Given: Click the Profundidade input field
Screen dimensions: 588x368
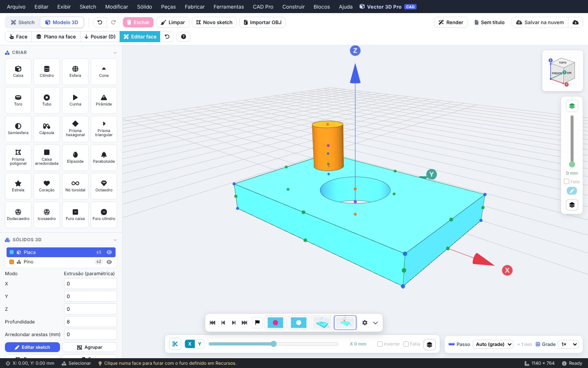Looking at the screenshot, I should tap(91, 322).
